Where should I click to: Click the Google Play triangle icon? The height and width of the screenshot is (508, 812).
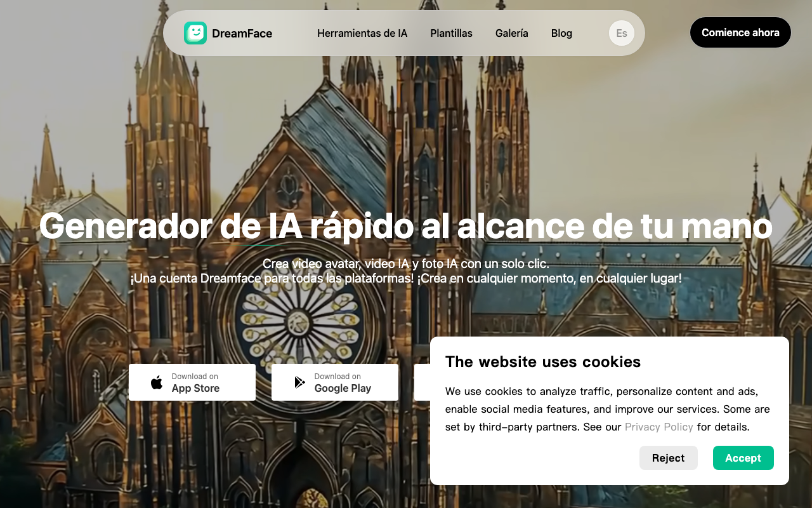point(299,382)
